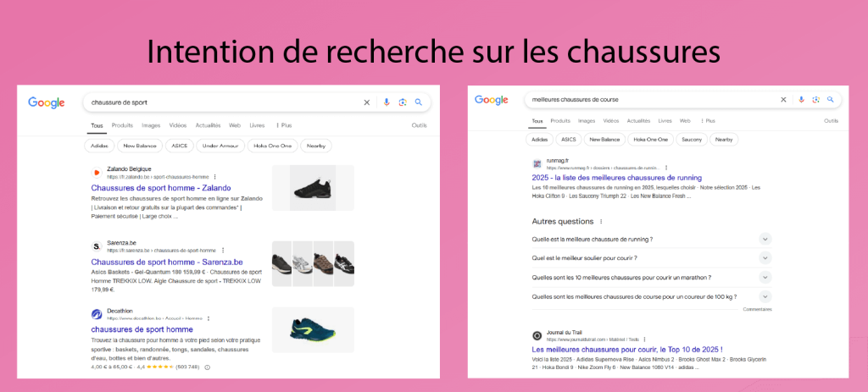
Task: Click the Decathlon favicon
Action: pos(97,314)
